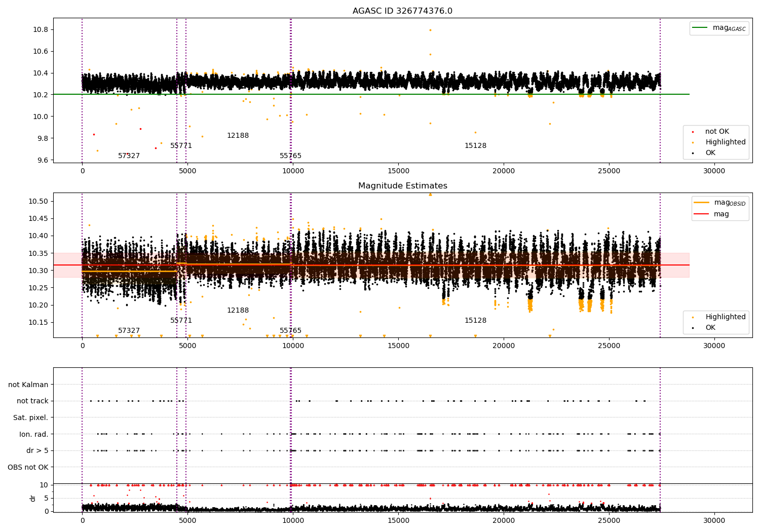The height and width of the screenshot is (532, 760).
Task: Select "Highlighted" legend entry in top plot
Action: [x=725, y=142]
